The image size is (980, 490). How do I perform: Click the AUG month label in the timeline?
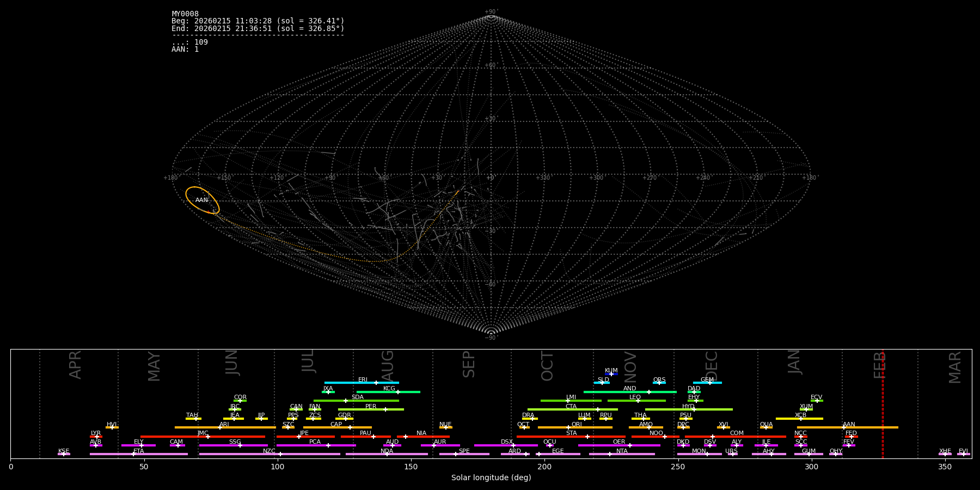coord(388,364)
